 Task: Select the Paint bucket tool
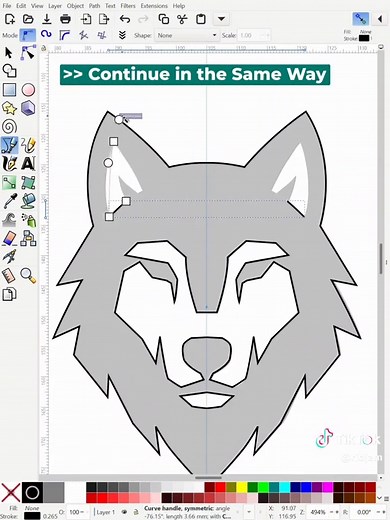point(28,201)
